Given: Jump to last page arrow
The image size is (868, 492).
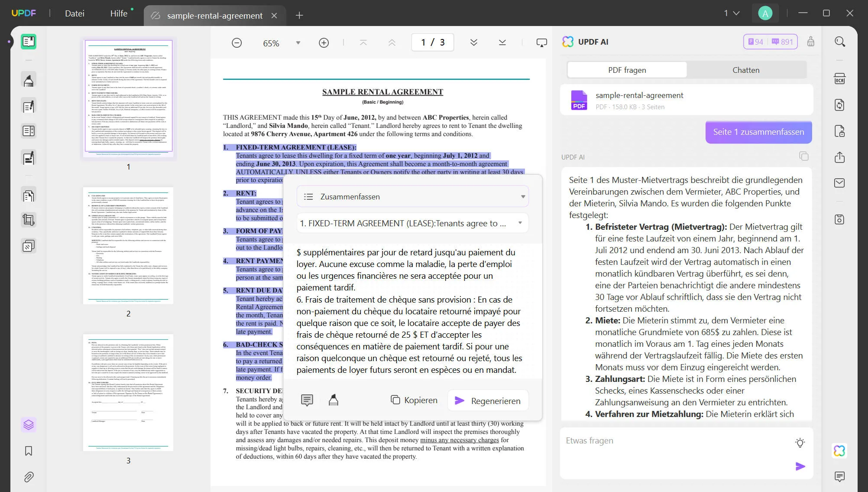Looking at the screenshot, I should click(x=502, y=42).
